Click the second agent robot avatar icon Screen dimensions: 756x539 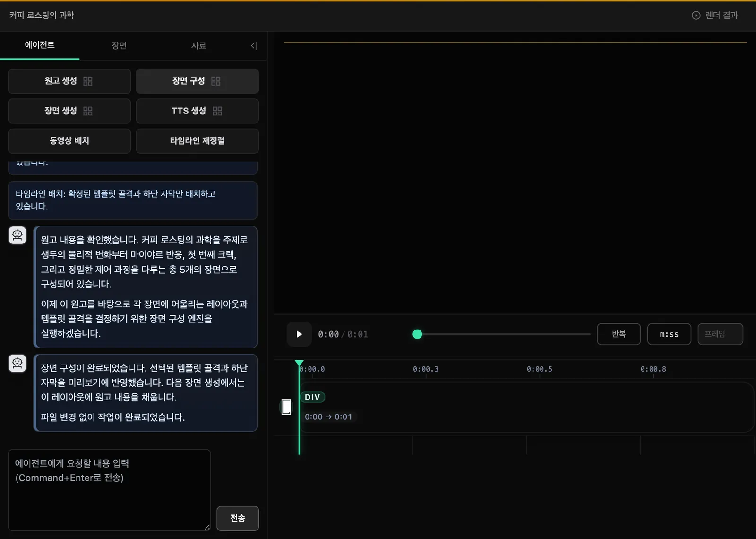pyautogui.click(x=17, y=363)
